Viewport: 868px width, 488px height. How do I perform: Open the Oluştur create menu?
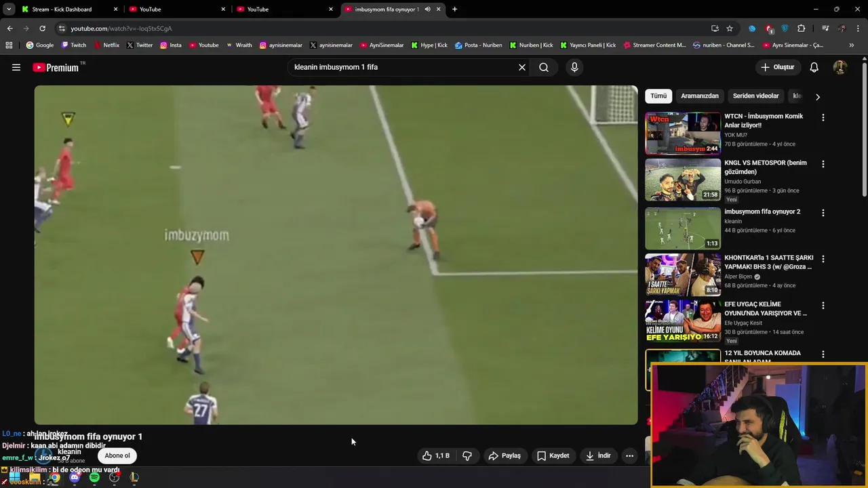[777, 67]
